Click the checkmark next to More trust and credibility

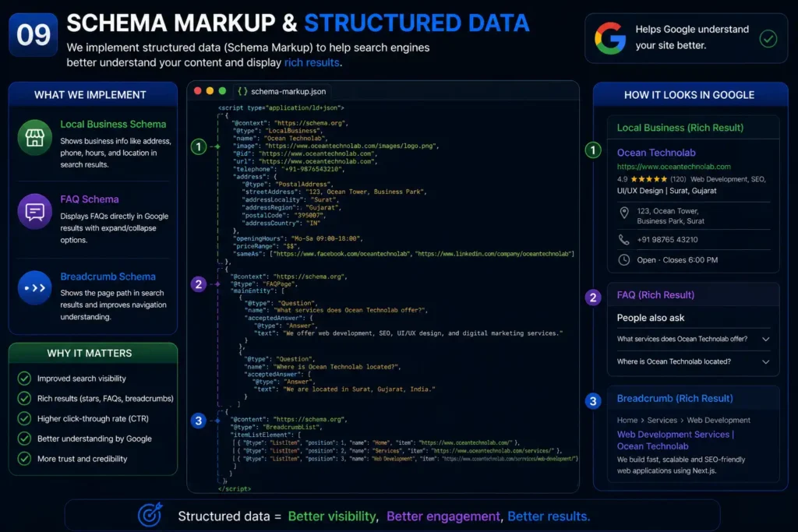click(24, 459)
